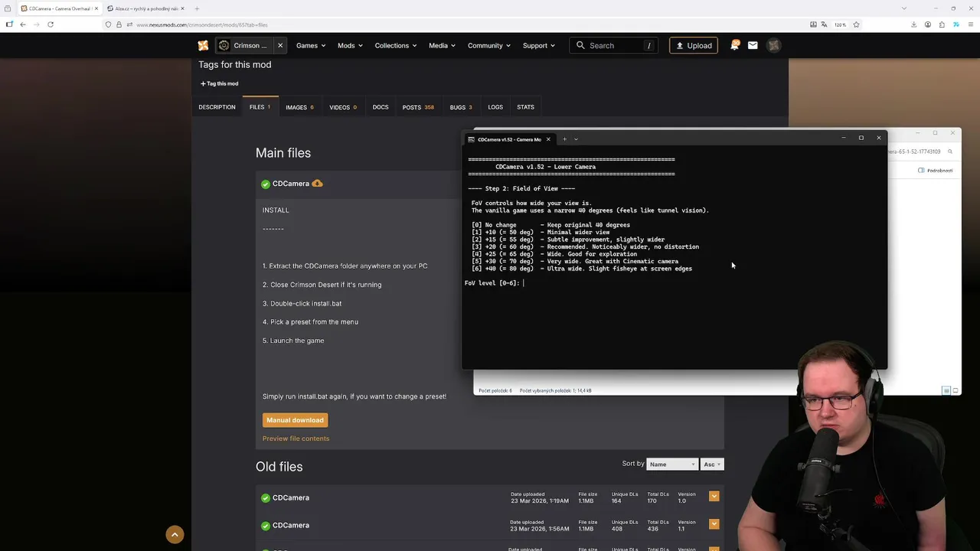Open the notifications bell
The image size is (980, 551).
pyautogui.click(x=734, y=45)
